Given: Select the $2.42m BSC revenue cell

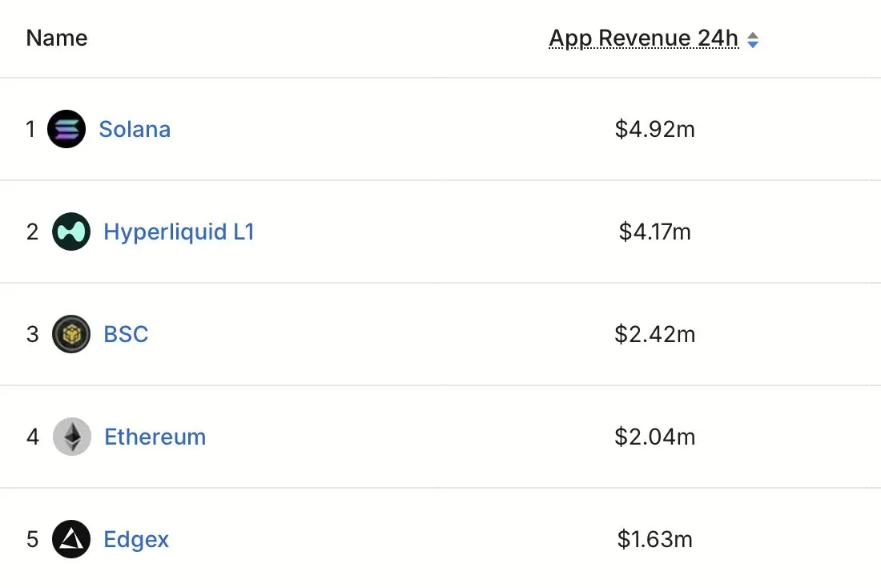Looking at the screenshot, I should click(x=654, y=334).
